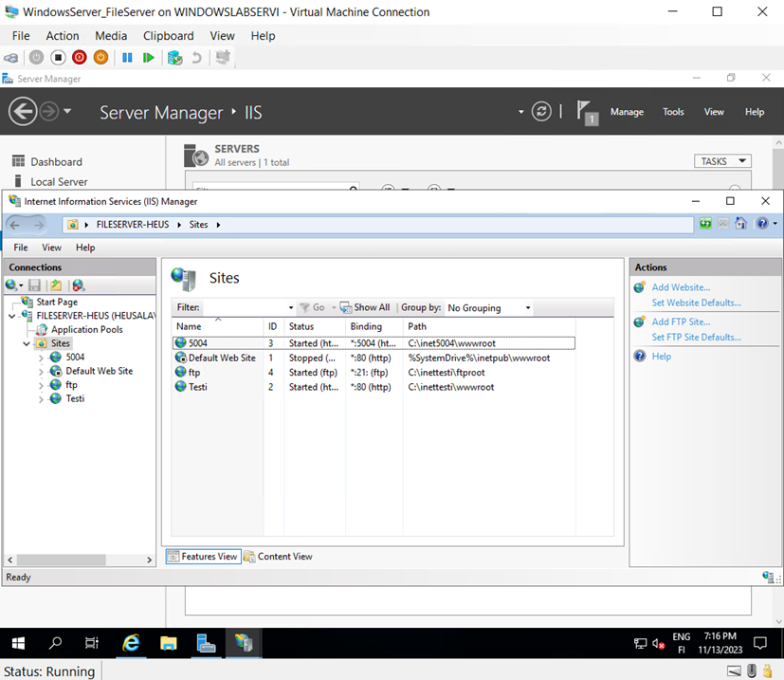This screenshot has width=784, height=680.
Task: Open the View menu in IIS Manager
Action: click(52, 247)
